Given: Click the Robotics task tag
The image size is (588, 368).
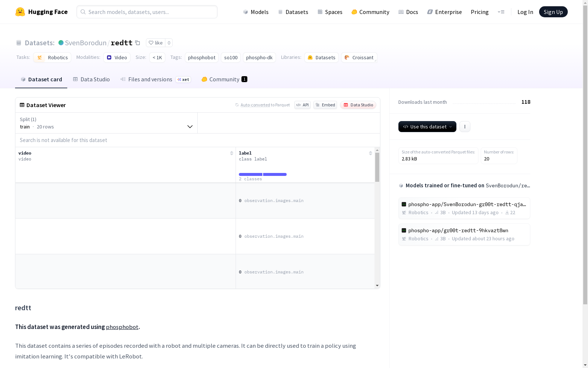Looking at the screenshot, I should point(52,57).
